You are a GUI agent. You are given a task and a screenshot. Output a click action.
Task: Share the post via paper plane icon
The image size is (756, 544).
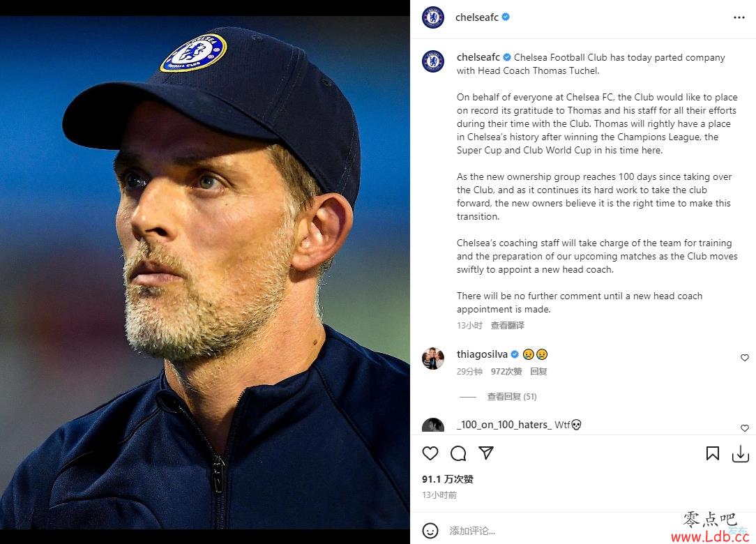[x=486, y=453]
